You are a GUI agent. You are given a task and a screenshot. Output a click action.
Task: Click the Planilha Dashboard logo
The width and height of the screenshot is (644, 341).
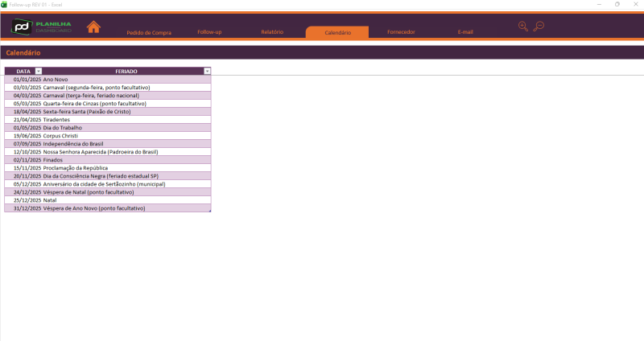(x=42, y=27)
